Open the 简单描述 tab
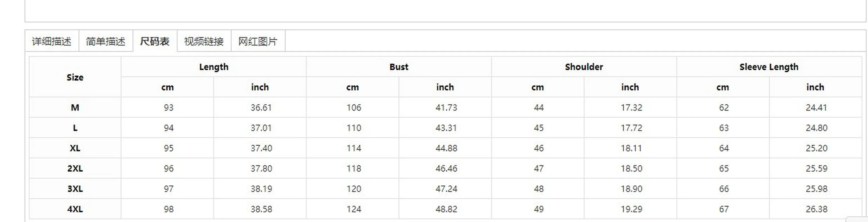This screenshot has height=222, width=868. (106, 41)
